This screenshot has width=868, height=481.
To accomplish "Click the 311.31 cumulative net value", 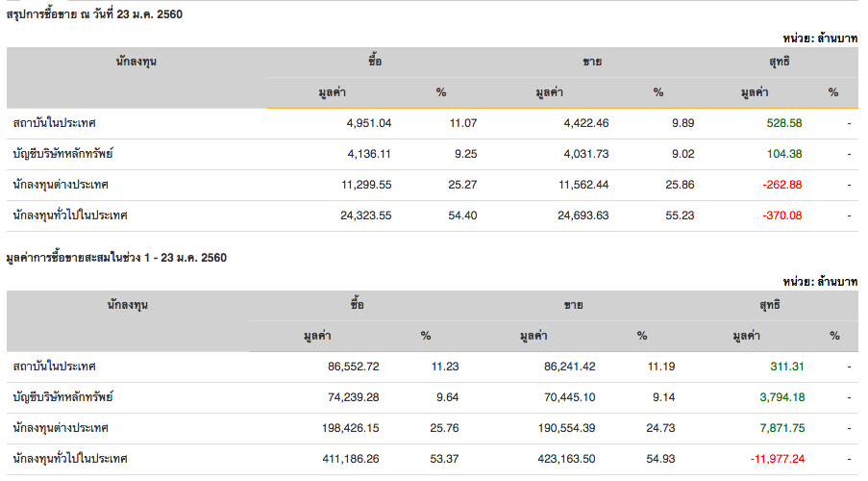I will 787,367.
